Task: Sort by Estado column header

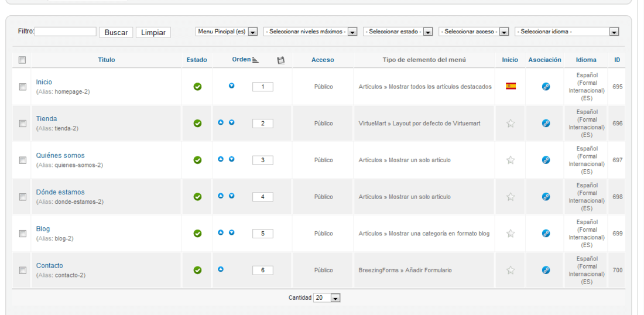Action: [197, 60]
